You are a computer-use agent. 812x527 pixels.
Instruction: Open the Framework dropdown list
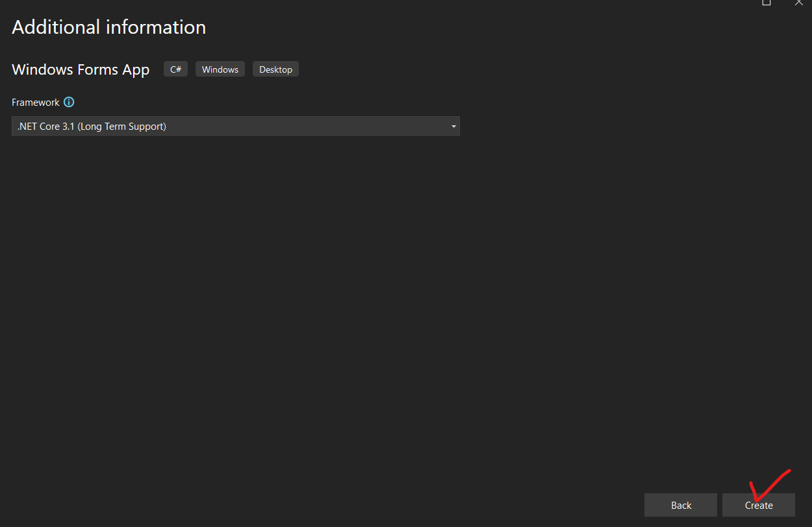236,126
